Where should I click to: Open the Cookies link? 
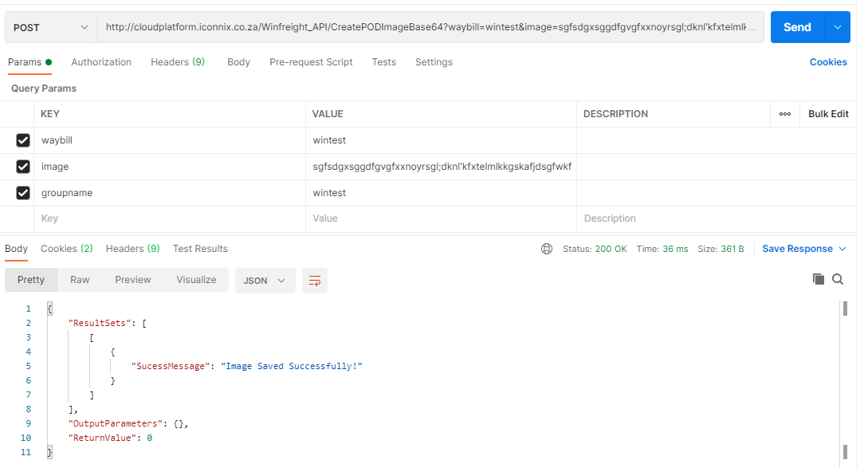coord(828,62)
